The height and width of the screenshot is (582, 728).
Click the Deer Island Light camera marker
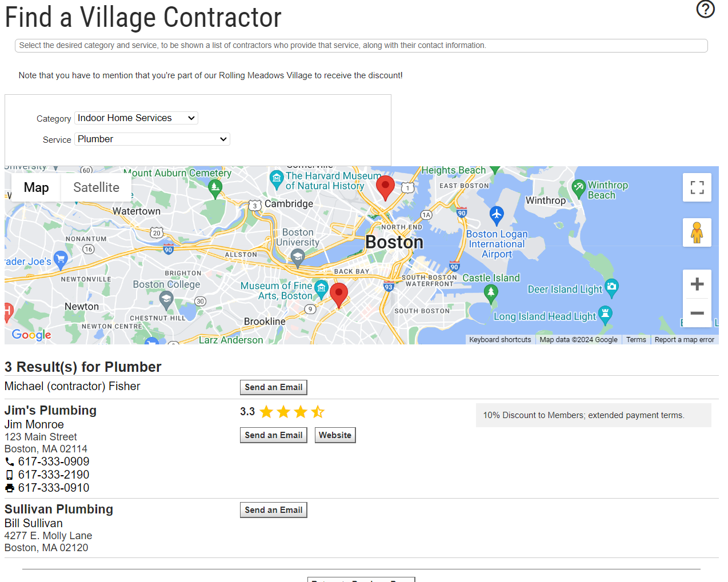611,288
